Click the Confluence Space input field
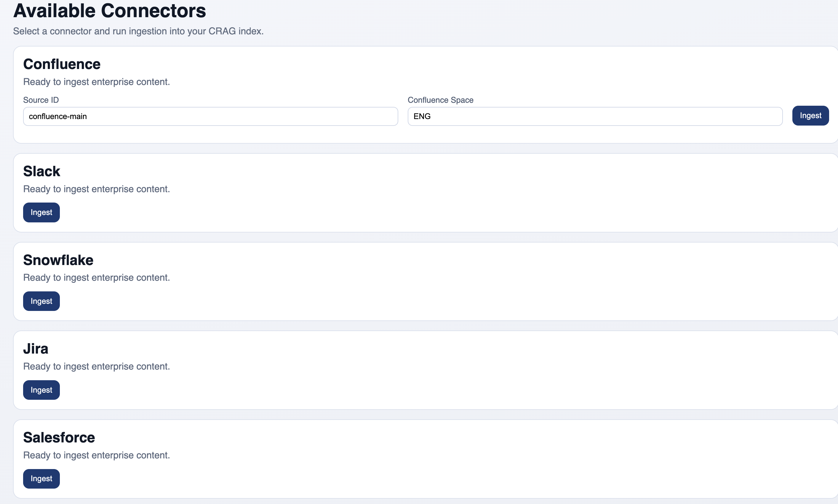The height and width of the screenshot is (504, 838). [595, 116]
